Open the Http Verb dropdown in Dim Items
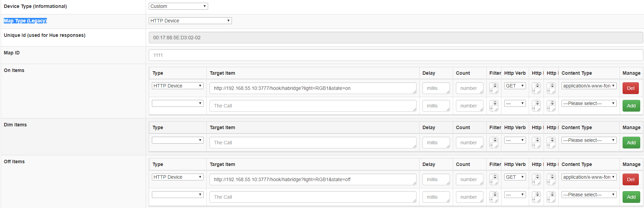644x208 pixels. point(515,140)
